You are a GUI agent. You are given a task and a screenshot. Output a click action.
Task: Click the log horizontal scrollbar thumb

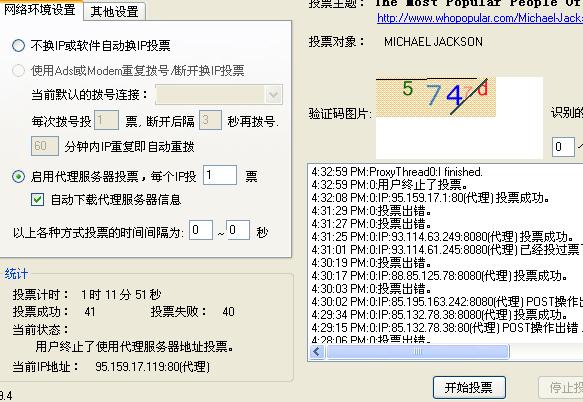click(418, 351)
